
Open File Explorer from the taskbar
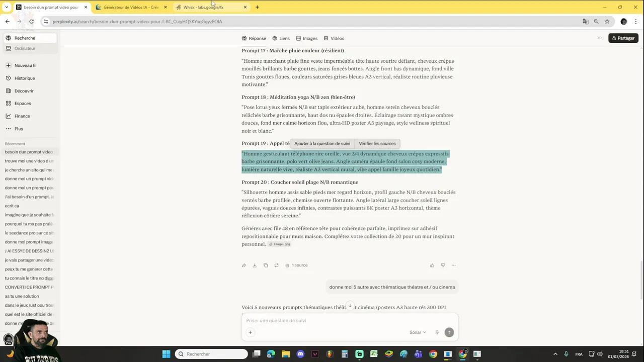coord(286,354)
